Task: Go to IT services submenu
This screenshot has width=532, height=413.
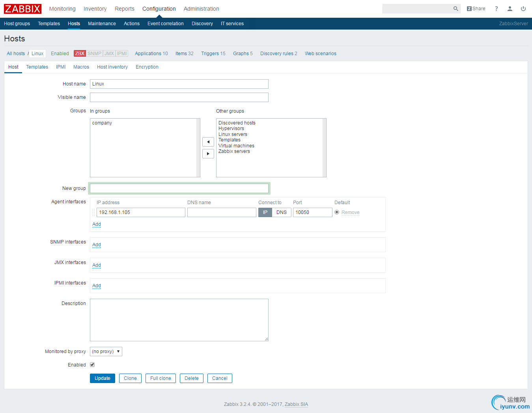Action: [x=232, y=24]
